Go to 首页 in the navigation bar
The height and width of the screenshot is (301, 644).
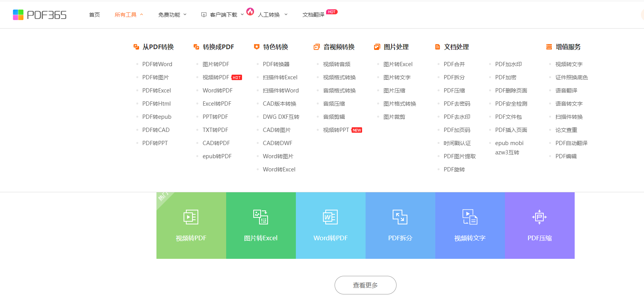pyautogui.click(x=94, y=15)
